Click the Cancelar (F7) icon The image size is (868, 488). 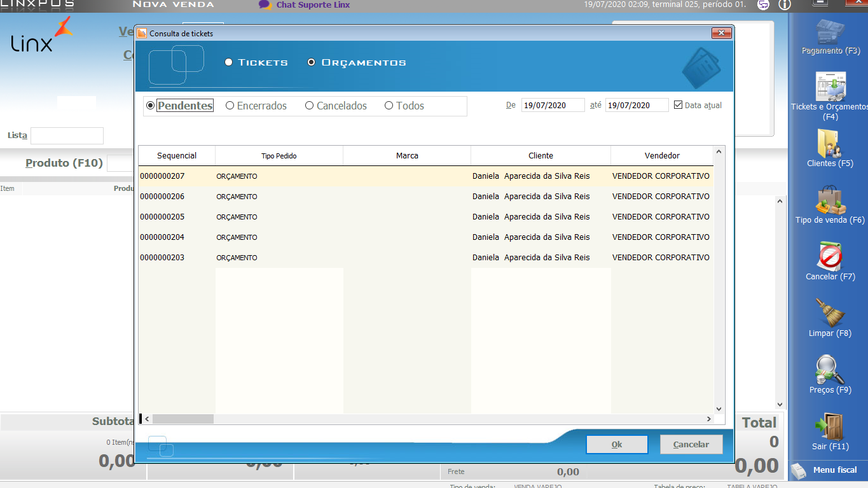coord(830,256)
